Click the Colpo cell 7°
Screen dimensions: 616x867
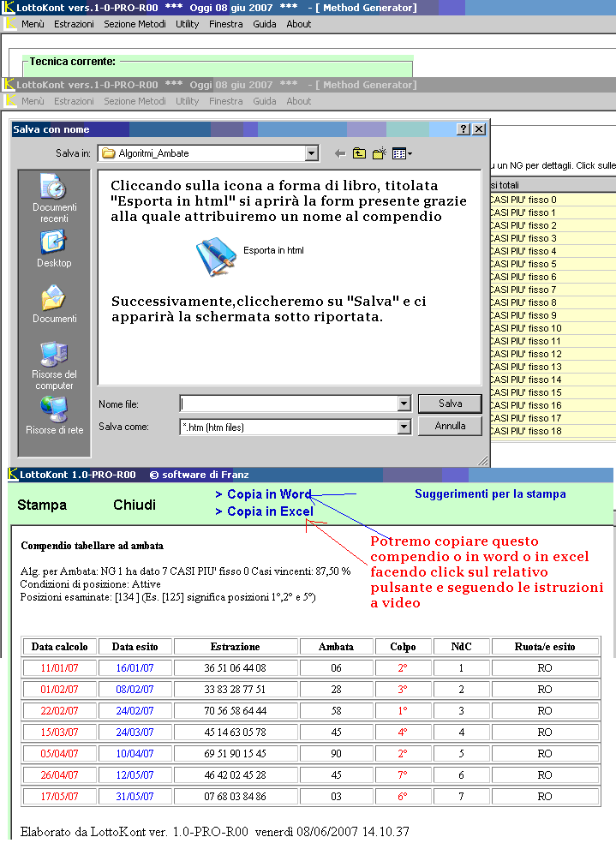403,775
